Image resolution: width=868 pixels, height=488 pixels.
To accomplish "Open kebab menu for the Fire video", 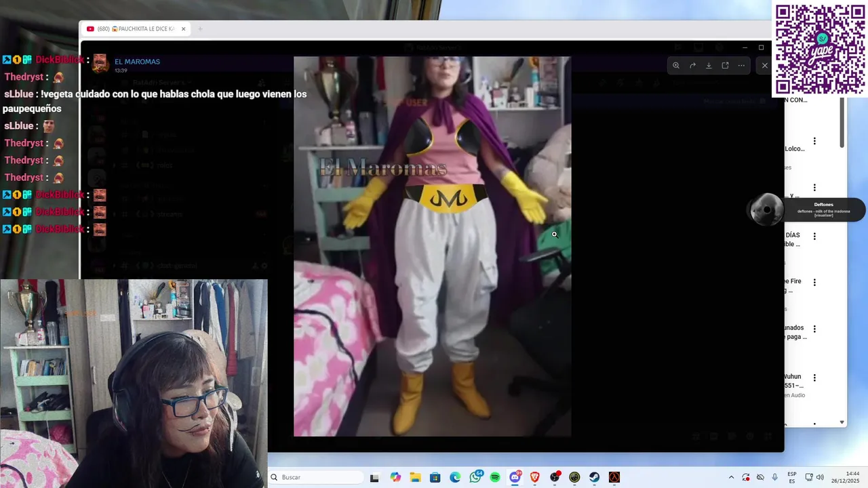I will pos(814,282).
